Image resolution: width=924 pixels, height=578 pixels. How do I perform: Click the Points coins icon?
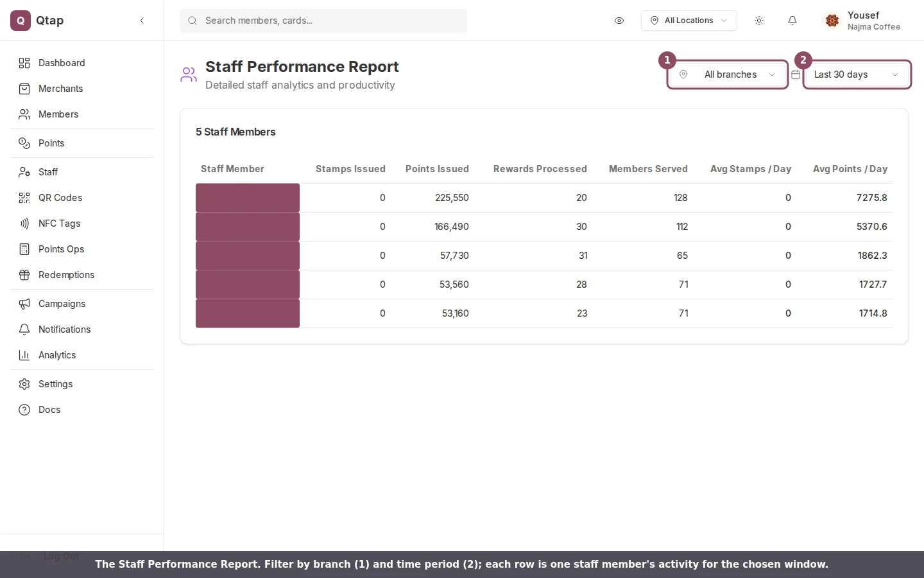(24, 143)
